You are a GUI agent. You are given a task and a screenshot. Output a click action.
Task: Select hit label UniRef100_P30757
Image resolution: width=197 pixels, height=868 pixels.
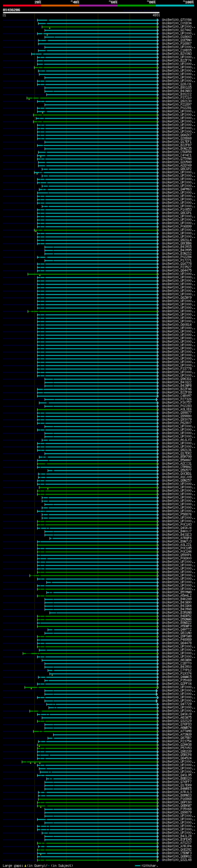(x=177, y=403)
